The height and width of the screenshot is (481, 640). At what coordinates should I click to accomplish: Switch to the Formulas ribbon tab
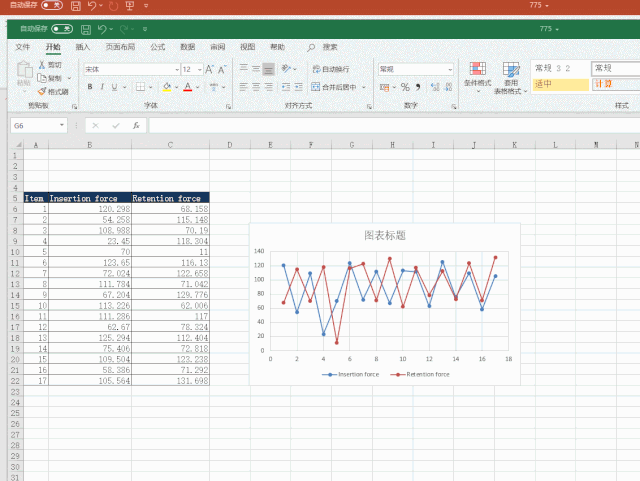157,47
